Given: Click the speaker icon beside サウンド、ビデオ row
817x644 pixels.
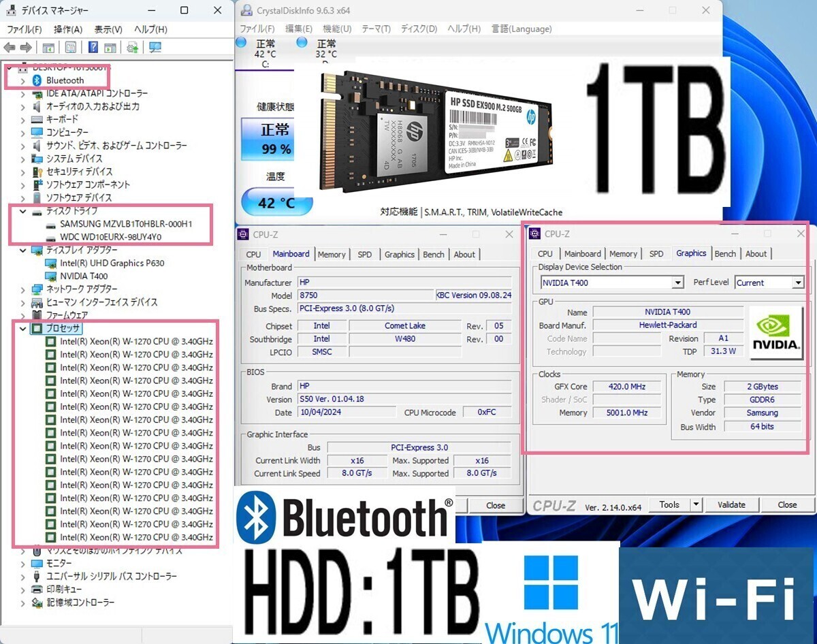Looking at the screenshot, I should point(37,145).
